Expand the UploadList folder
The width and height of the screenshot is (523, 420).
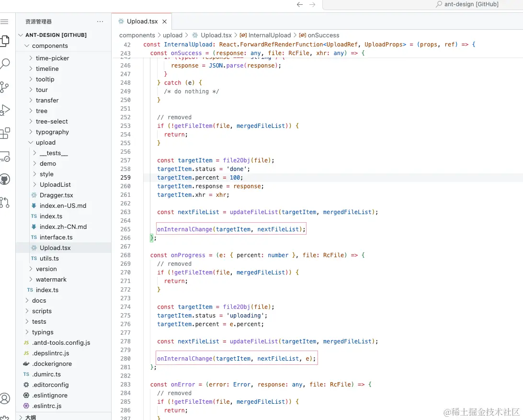[x=63, y=184]
